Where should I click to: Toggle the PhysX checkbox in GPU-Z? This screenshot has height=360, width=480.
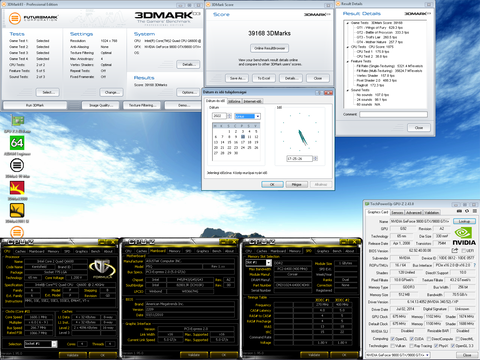tap(436, 346)
